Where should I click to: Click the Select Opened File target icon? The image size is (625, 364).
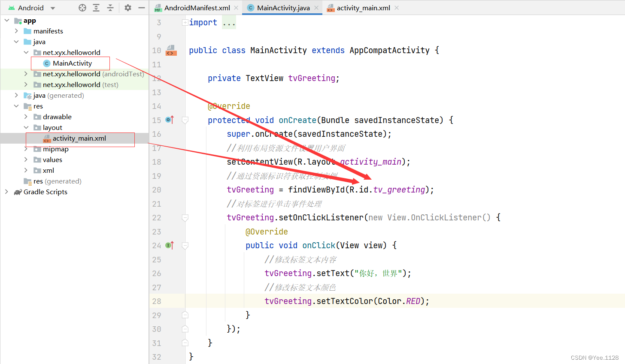tap(82, 8)
